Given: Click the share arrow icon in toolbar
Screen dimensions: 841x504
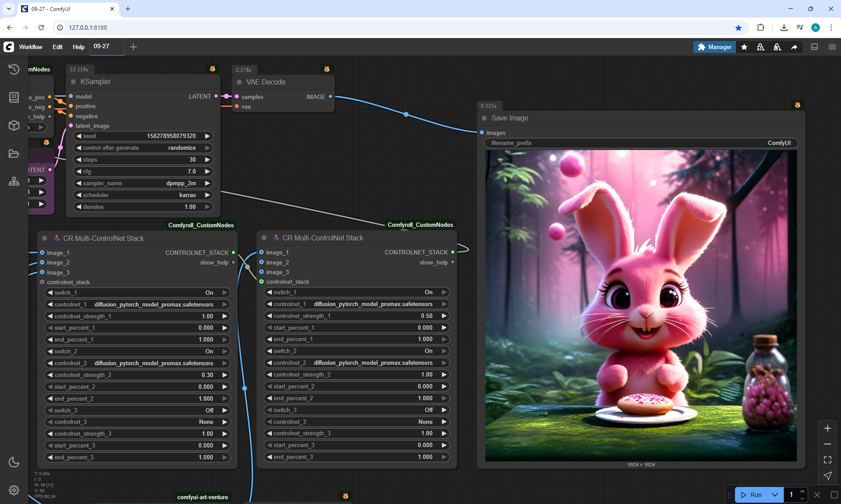Looking at the screenshot, I should (x=794, y=47).
